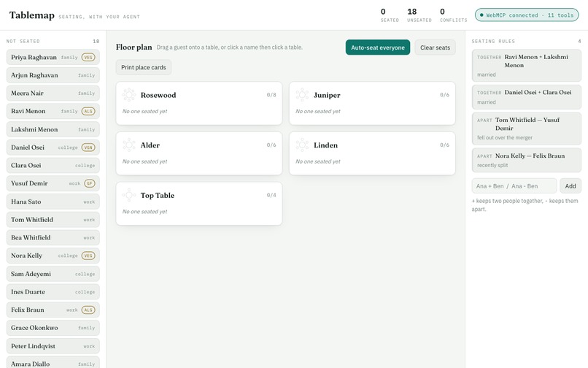The height and width of the screenshot is (368, 588).
Task: Focus the seating rule input field
Action: coord(514,186)
